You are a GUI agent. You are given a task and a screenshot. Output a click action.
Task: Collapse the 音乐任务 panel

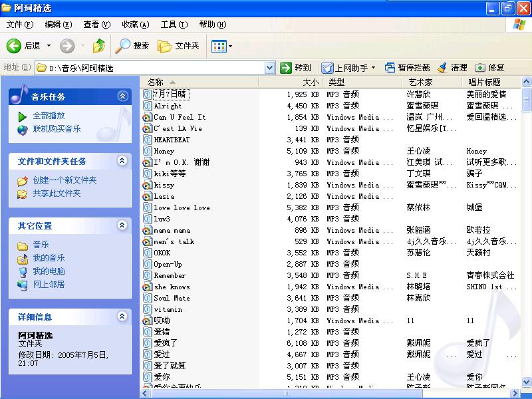(122, 96)
